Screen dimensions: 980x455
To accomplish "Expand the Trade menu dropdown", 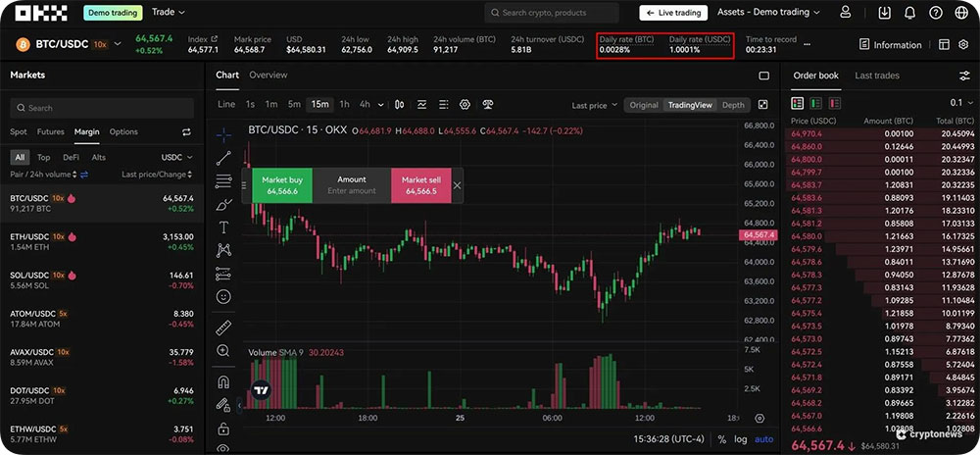I will point(169,13).
